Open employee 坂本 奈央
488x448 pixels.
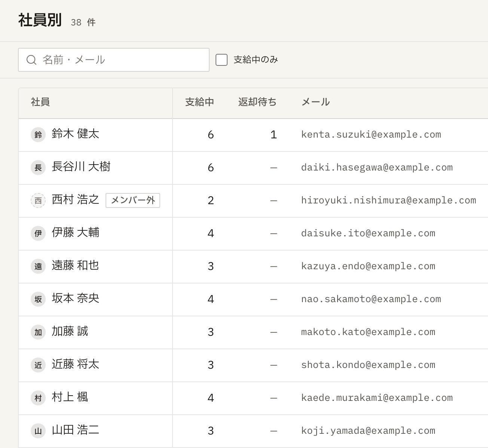tap(76, 298)
